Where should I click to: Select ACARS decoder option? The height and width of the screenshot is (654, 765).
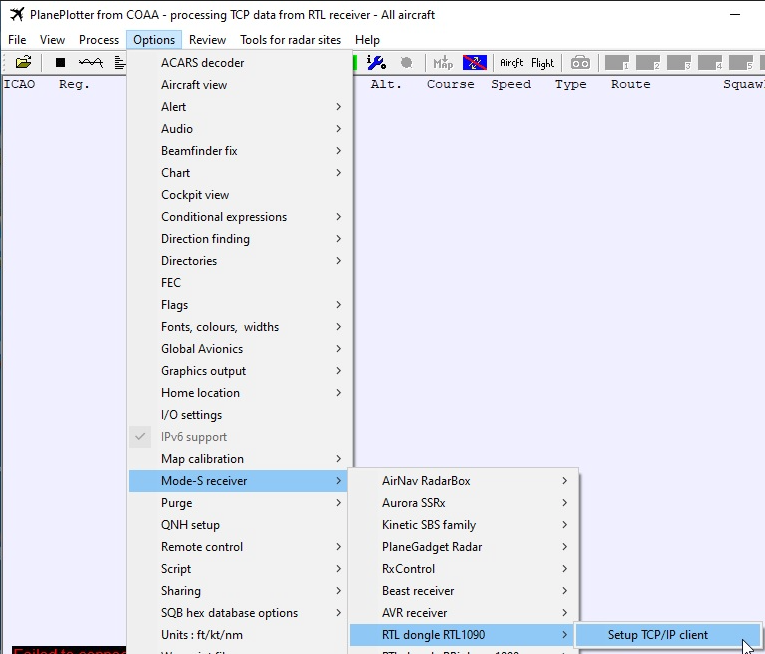coord(240,62)
